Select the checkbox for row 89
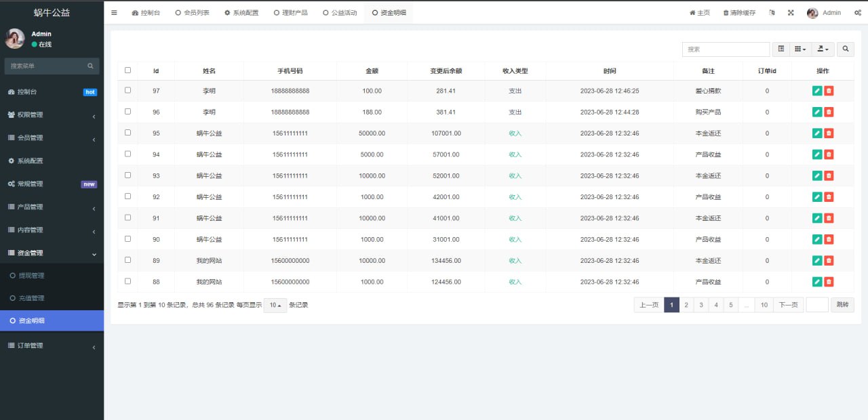This screenshot has height=420, width=868. [x=127, y=260]
